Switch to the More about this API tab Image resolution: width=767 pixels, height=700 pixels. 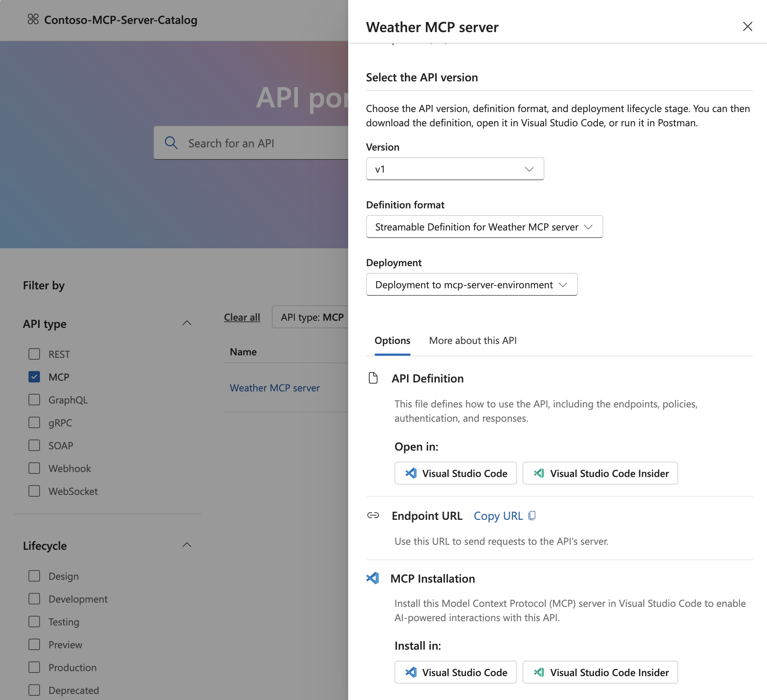(473, 340)
